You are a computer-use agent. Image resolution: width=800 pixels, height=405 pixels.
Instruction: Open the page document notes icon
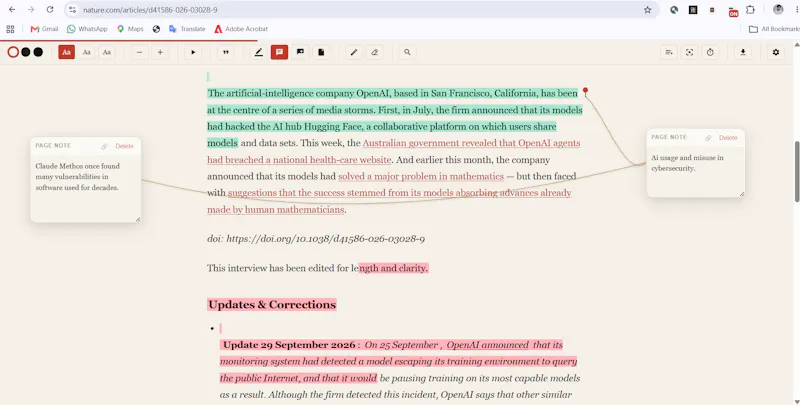[x=321, y=52]
